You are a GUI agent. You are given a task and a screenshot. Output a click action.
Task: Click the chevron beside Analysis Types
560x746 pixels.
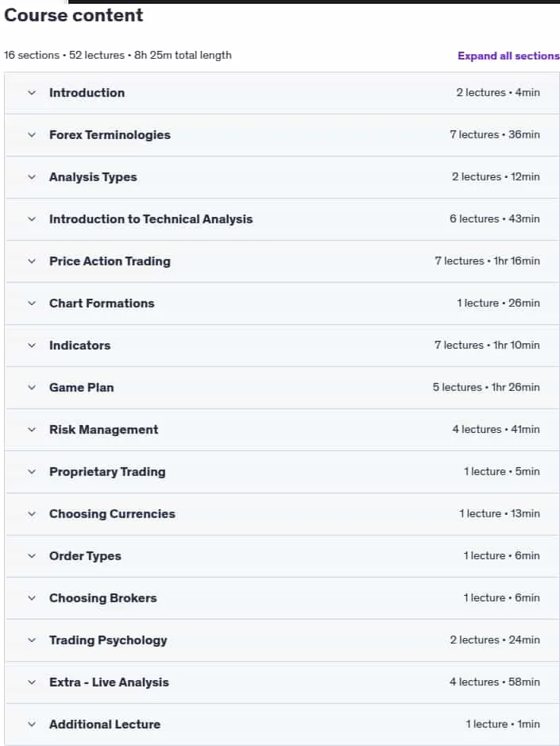point(32,177)
